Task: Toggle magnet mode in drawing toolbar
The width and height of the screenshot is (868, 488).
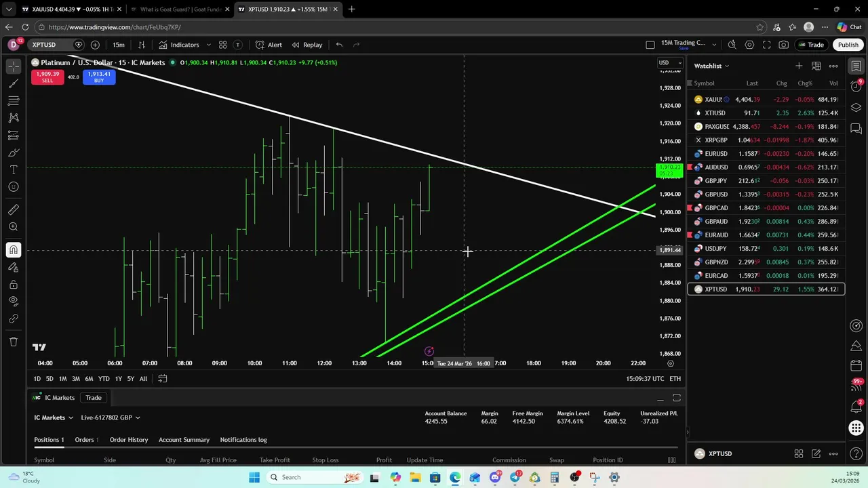Action: tap(14, 250)
